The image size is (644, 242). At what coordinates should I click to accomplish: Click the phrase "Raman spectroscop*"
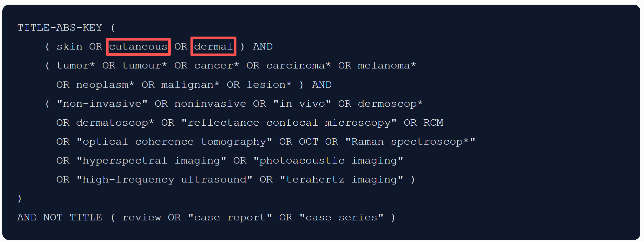point(410,142)
